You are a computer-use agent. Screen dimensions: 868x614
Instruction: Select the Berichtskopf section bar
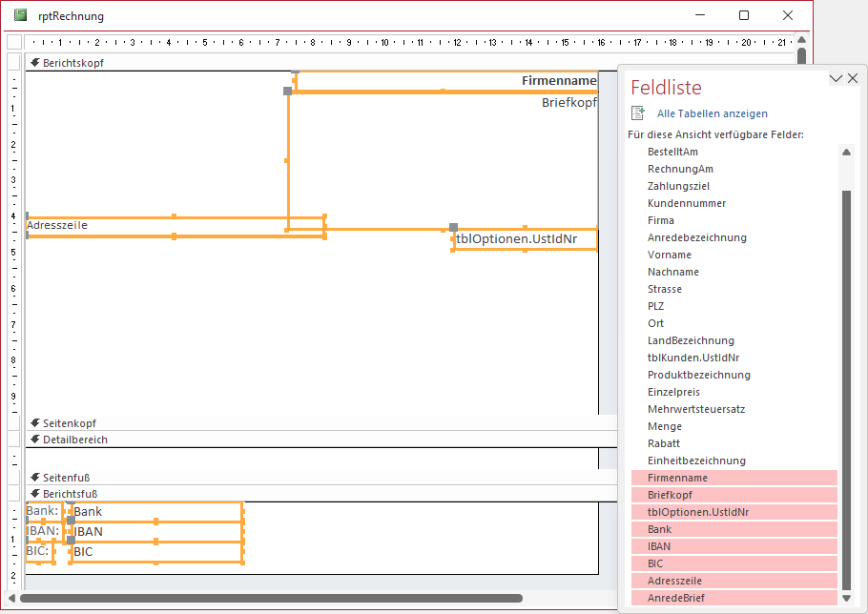286,62
